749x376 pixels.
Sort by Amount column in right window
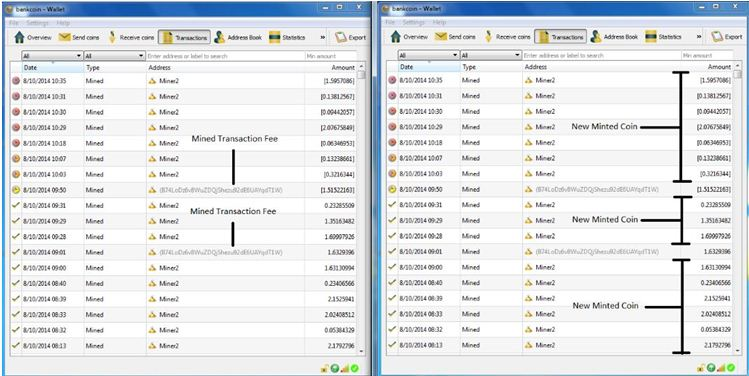coord(707,67)
